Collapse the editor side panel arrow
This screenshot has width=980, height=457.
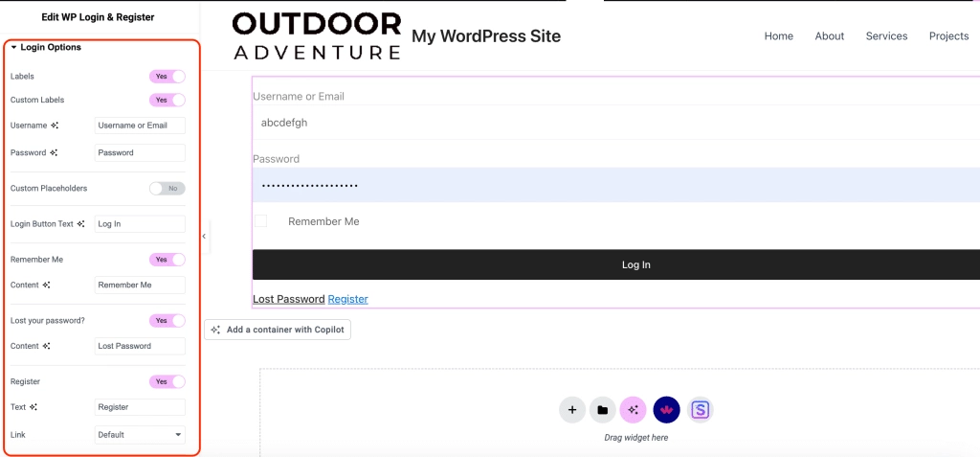tap(203, 236)
